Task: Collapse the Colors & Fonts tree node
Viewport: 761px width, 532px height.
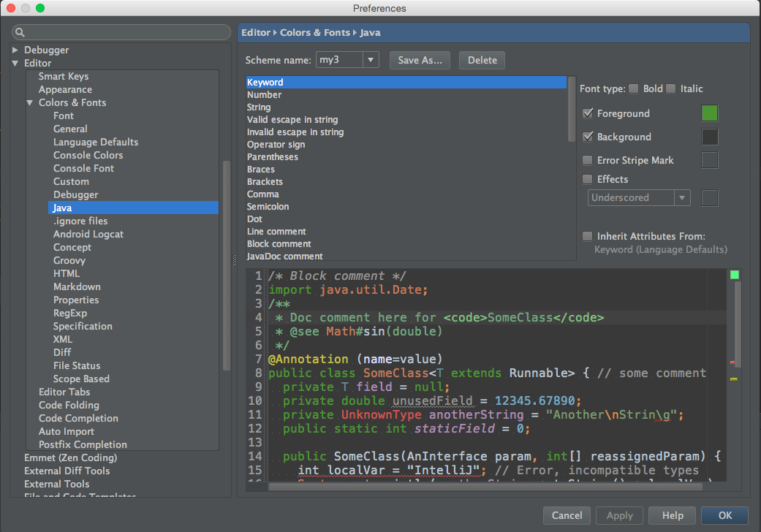Action: click(30, 103)
